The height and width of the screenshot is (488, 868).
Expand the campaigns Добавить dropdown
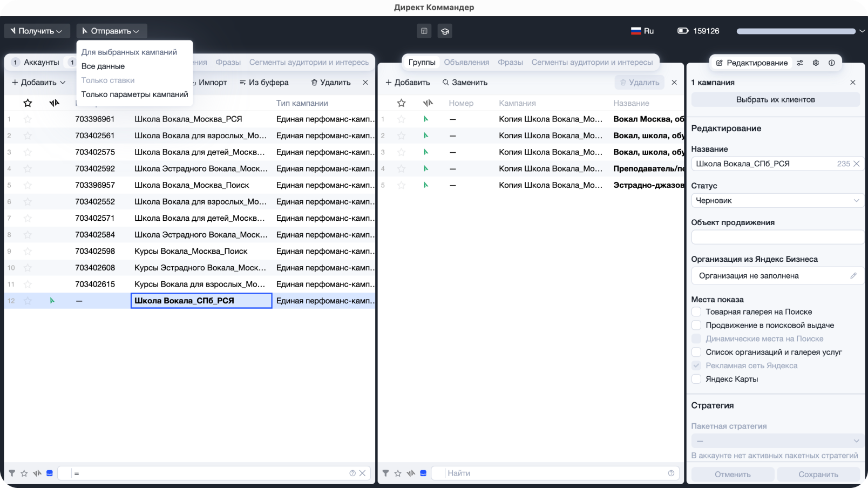pyautogui.click(x=39, y=83)
